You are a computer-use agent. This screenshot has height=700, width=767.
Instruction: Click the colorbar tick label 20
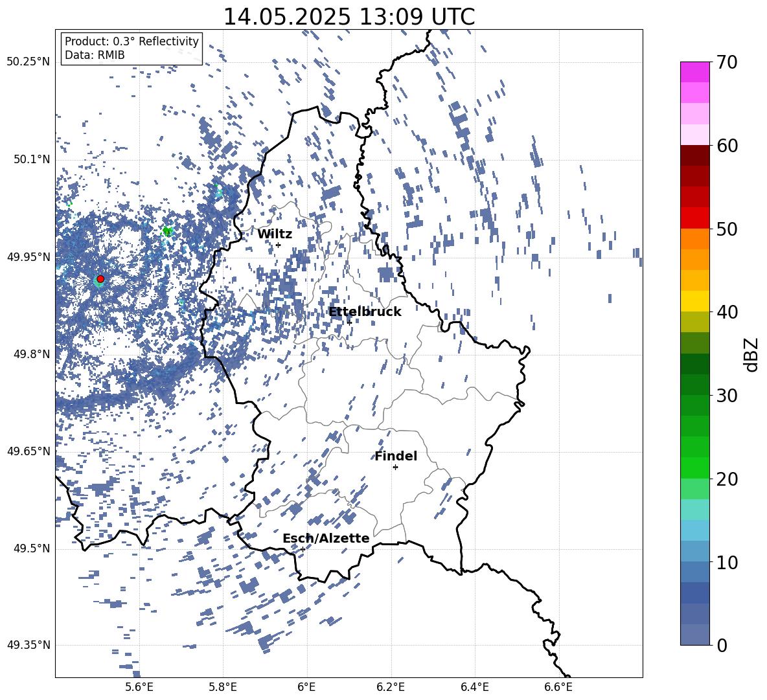click(727, 479)
